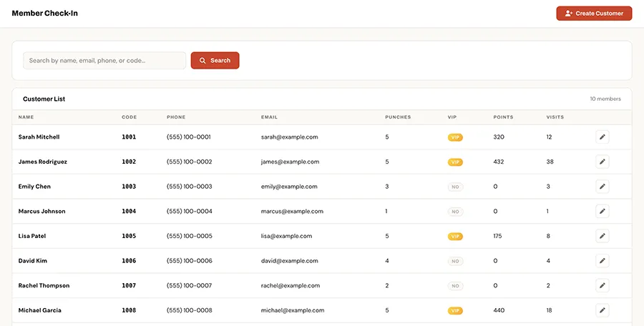
Task: Click the EMAIL column header
Action: tap(269, 117)
